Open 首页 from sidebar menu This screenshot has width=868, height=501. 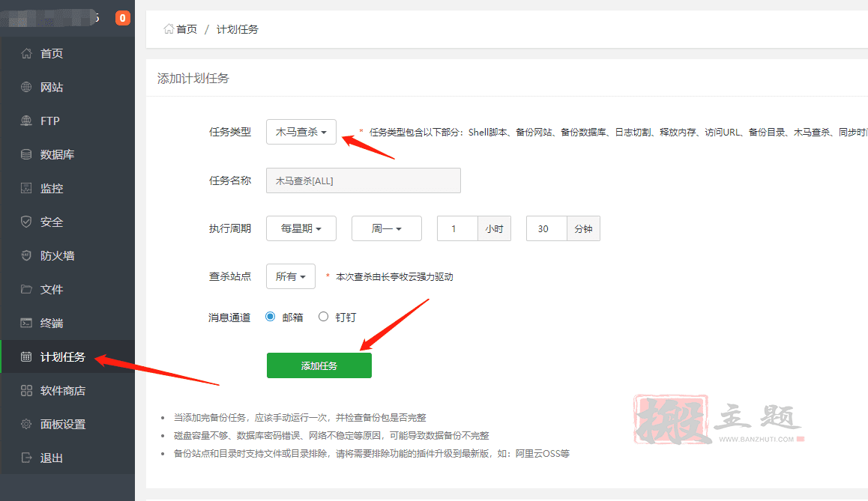point(67,53)
